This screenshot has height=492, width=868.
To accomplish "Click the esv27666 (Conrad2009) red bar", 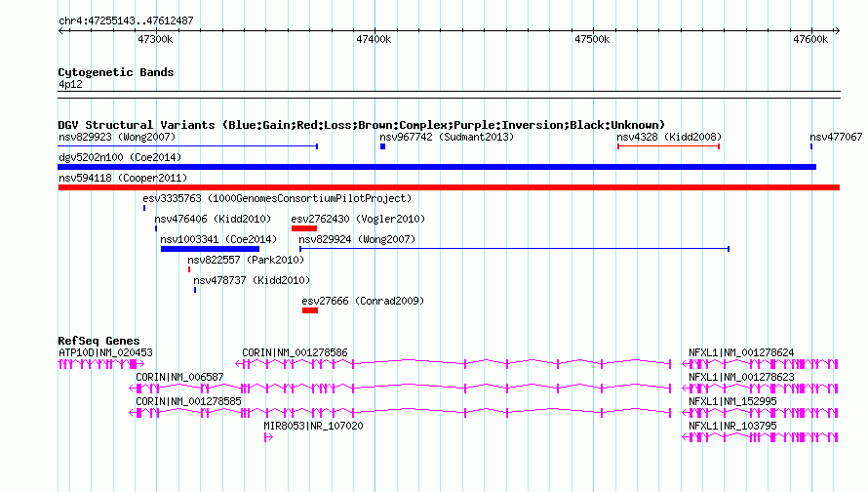I will (x=310, y=310).
